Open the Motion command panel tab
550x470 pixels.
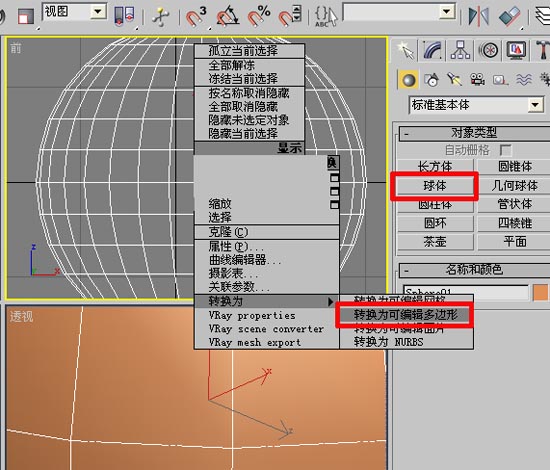tap(489, 51)
